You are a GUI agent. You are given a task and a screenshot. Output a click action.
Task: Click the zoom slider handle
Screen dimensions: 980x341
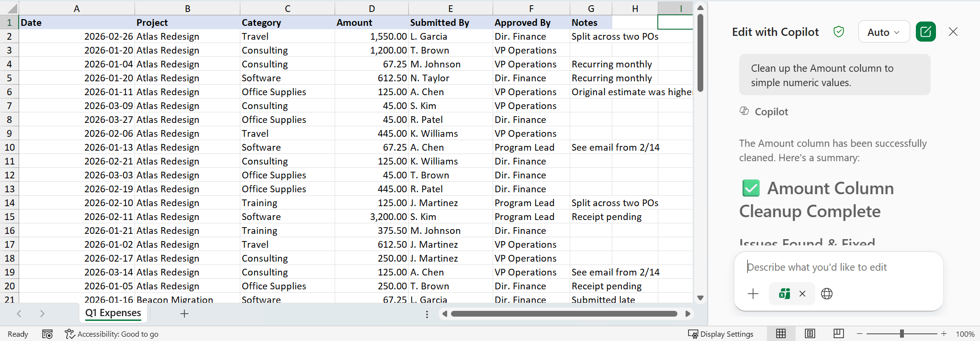pos(901,333)
